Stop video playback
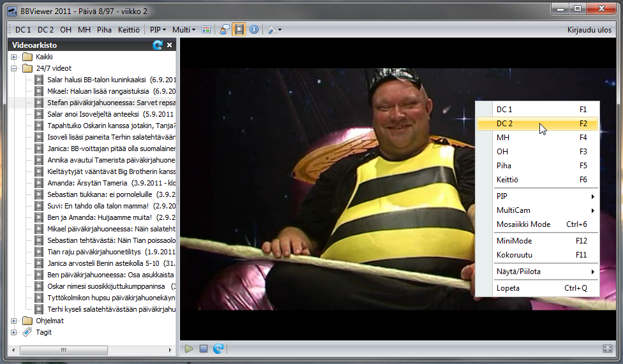623x364 pixels. pyautogui.click(x=204, y=349)
